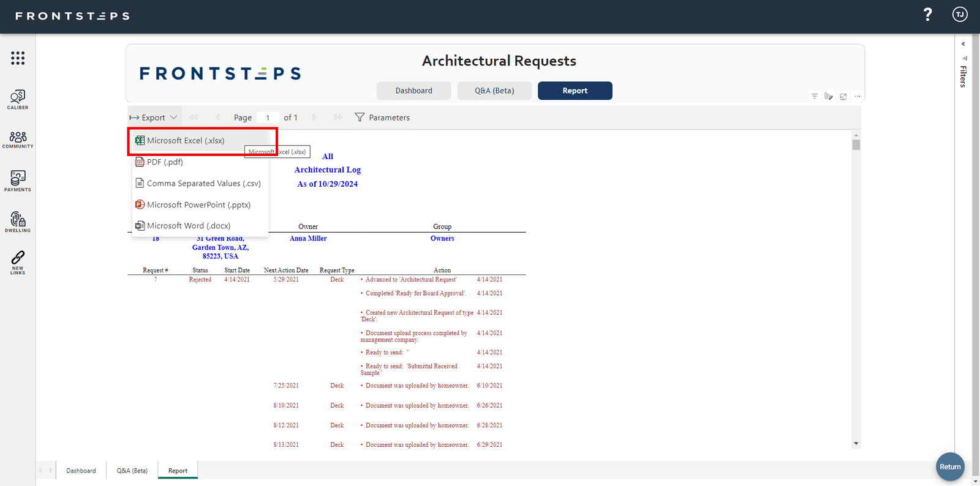Go to the previous report page arrow
Image resolution: width=980 pixels, height=486 pixels.
pyautogui.click(x=217, y=118)
